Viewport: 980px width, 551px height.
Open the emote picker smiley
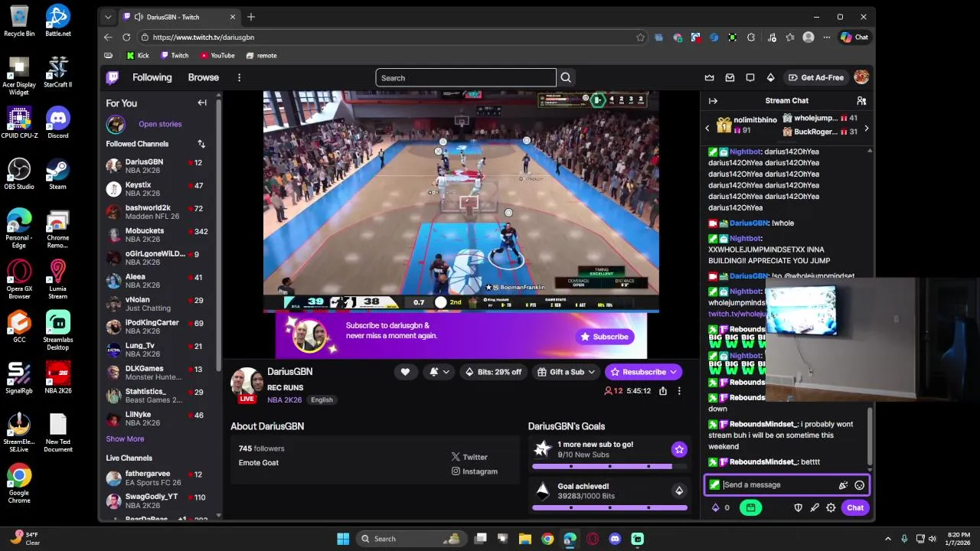[x=859, y=485]
